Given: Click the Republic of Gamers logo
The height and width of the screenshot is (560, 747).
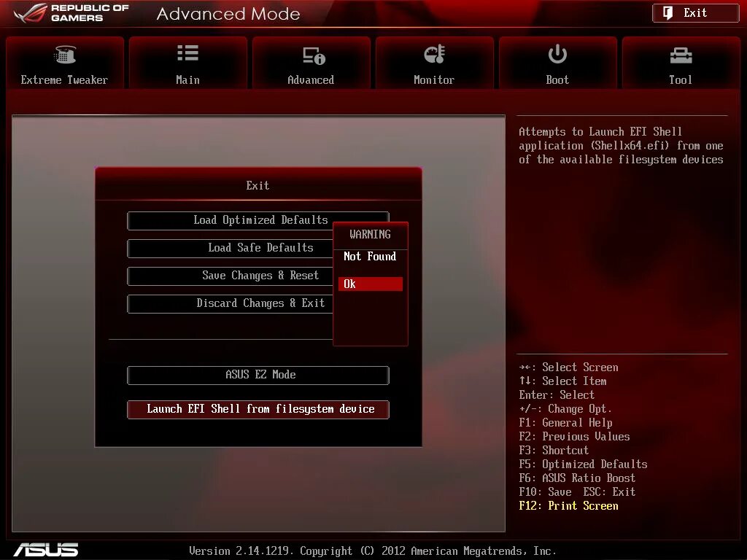Looking at the screenshot, I should point(71,13).
